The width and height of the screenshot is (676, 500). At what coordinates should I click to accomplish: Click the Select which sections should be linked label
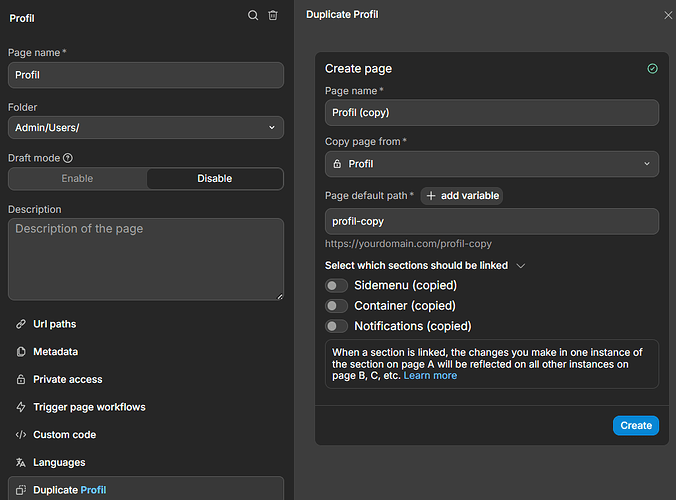tap(416, 266)
